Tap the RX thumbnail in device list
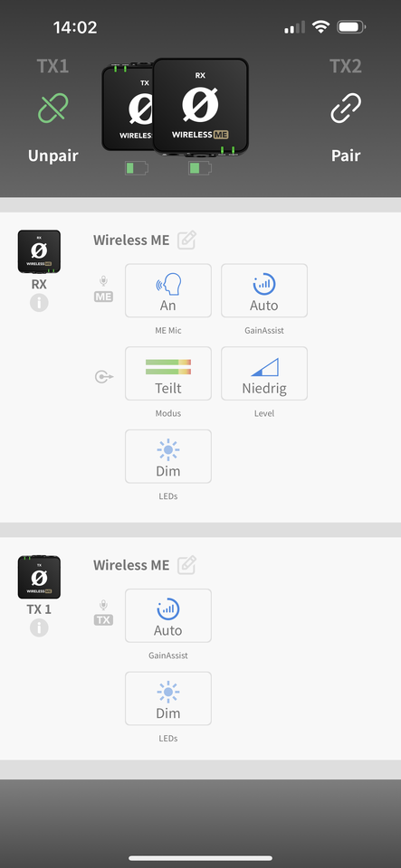Image resolution: width=401 pixels, height=868 pixels. [39, 251]
